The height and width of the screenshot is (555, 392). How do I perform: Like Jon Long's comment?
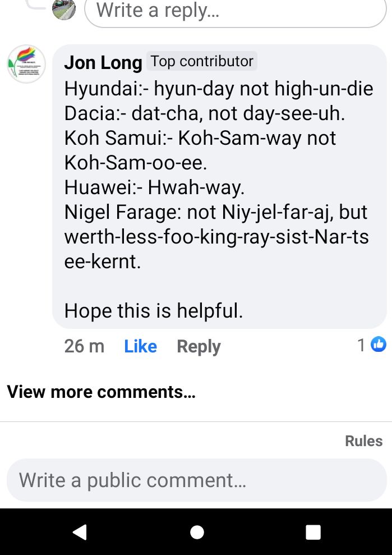point(140,346)
